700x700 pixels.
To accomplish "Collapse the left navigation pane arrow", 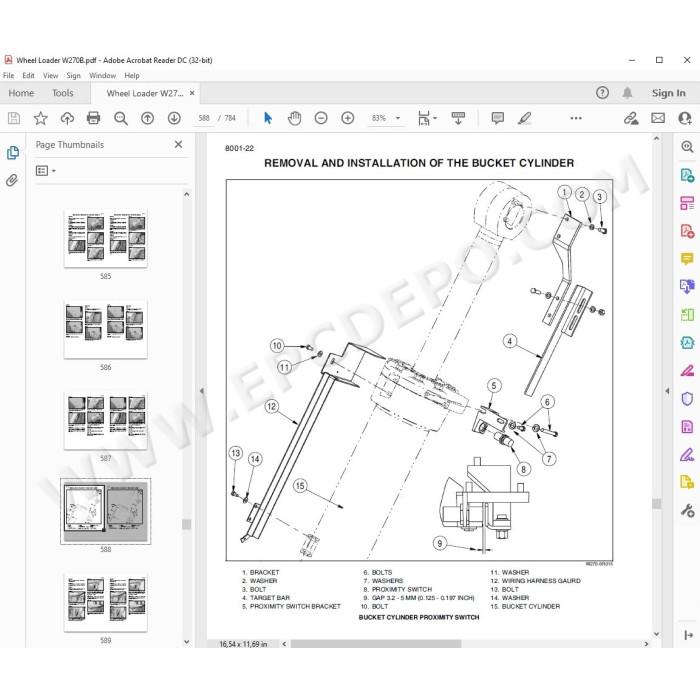I will click(201, 391).
